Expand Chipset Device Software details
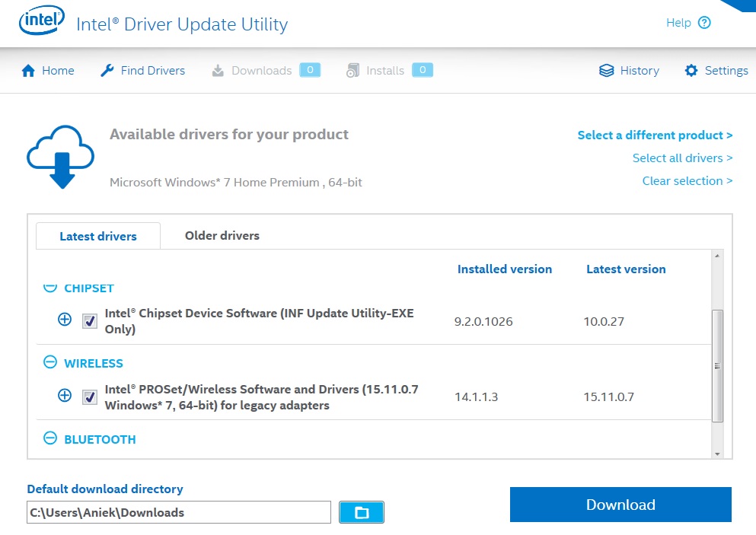This screenshot has height=535, width=756. pos(65,319)
